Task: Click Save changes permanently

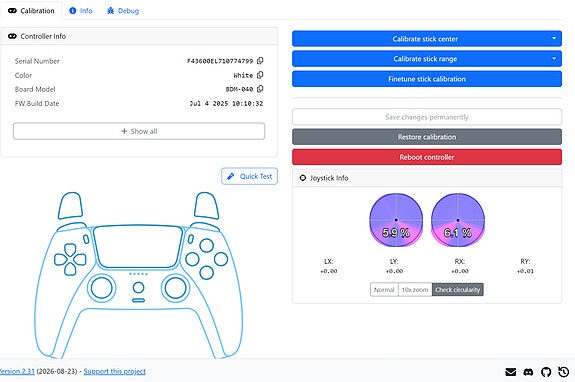Action: [427, 117]
